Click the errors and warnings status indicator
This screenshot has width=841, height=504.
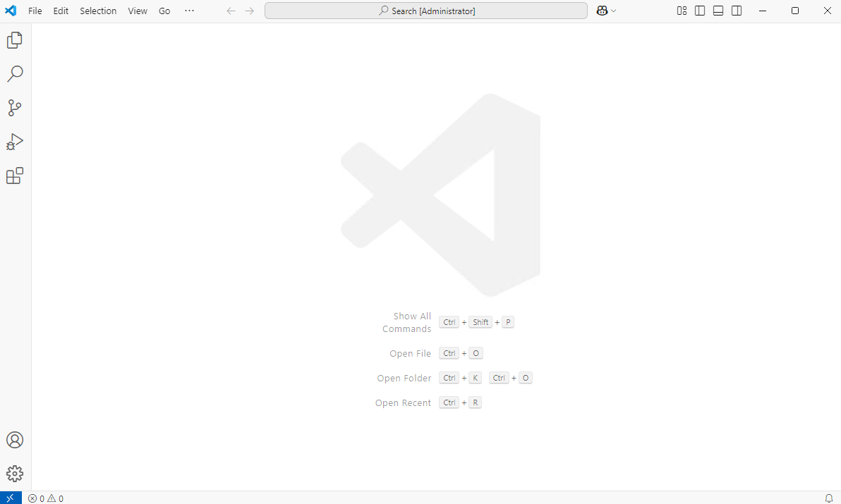tap(46, 498)
